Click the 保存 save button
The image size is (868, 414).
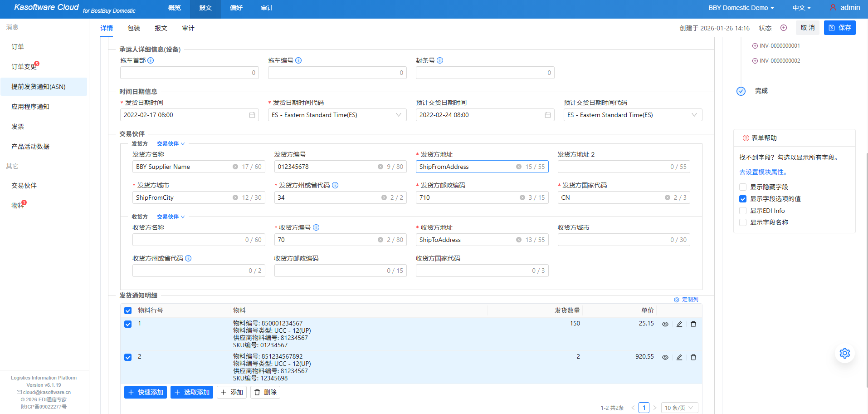click(x=839, y=28)
